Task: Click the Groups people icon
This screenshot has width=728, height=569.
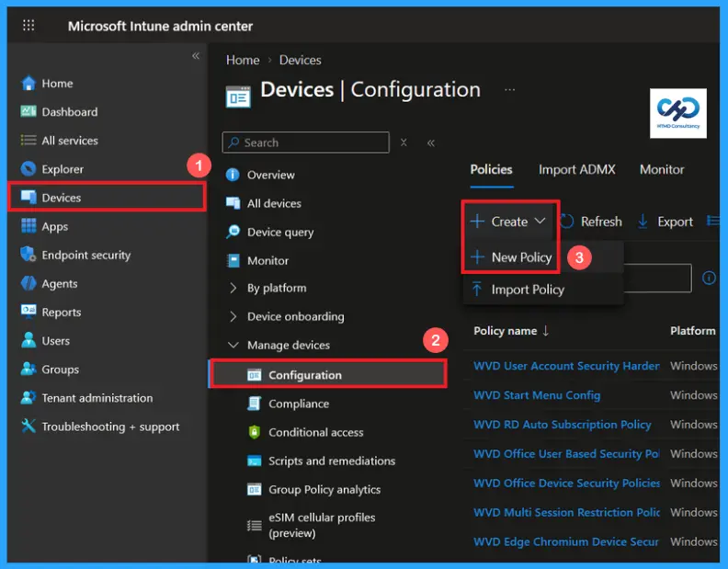Action: click(x=28, y=370)
